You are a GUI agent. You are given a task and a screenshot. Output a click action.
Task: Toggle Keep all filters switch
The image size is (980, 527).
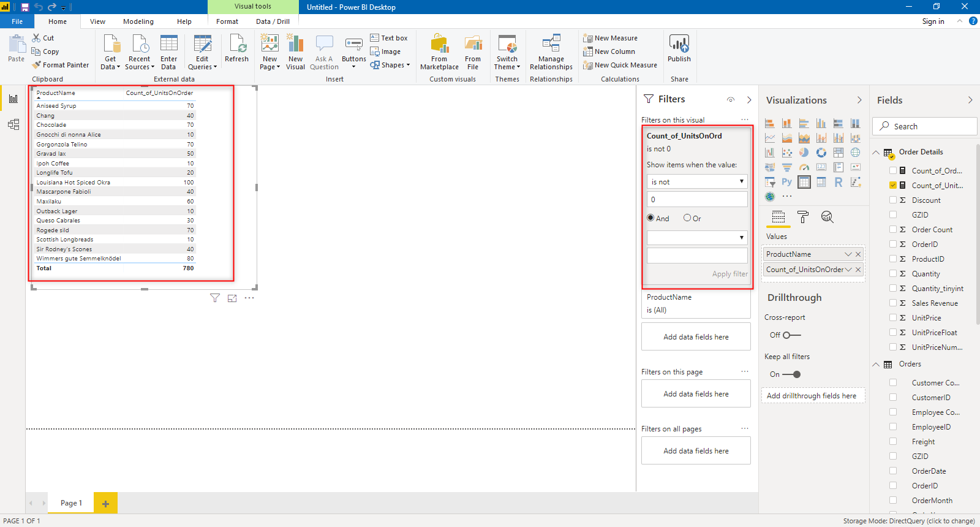point(791,374)
